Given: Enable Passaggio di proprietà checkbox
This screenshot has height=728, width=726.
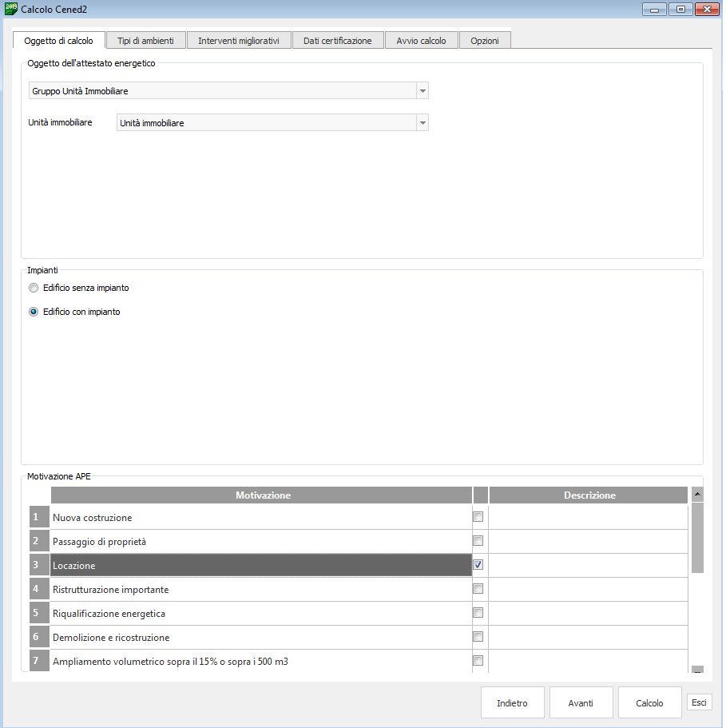Looking at the screenshot, I should [x=478, y=541].
